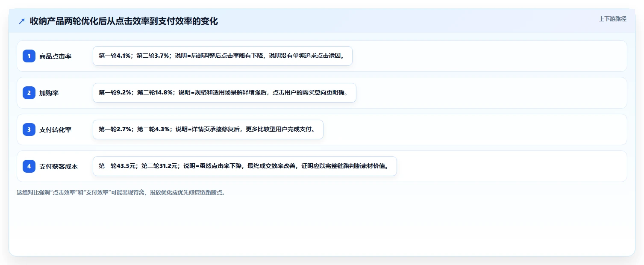Open the detail box starting 第一轮2.7%
644x265 pixels.
(208, 130)
